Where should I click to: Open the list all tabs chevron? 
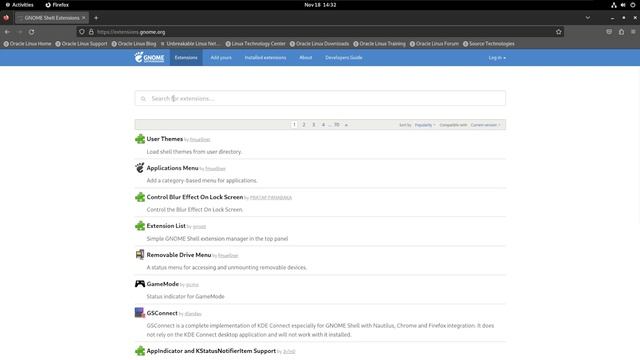click(588, 18)
